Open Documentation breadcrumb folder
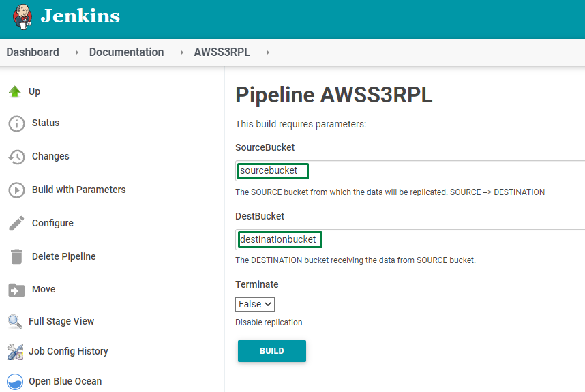The height and width of the screenshot is (392, 585). 126,52
